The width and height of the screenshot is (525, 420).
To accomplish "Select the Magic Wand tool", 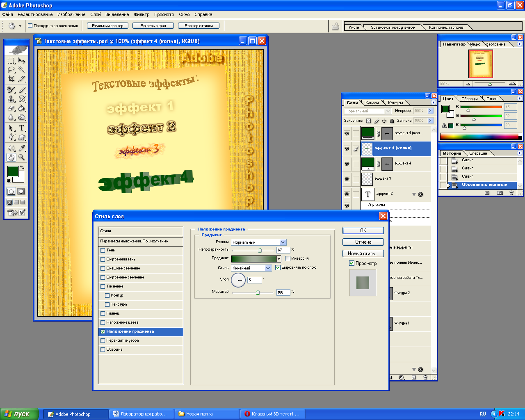I will coord(22,70).
